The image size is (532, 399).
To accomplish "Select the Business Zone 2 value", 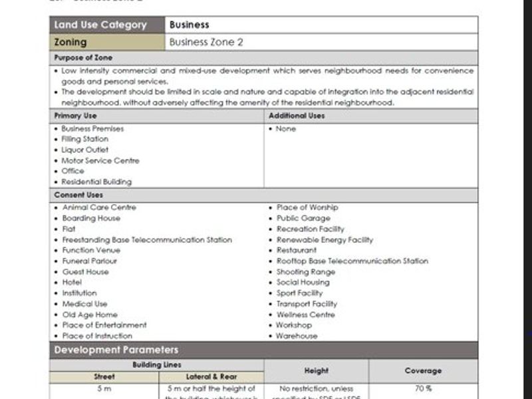I will 206,42.
